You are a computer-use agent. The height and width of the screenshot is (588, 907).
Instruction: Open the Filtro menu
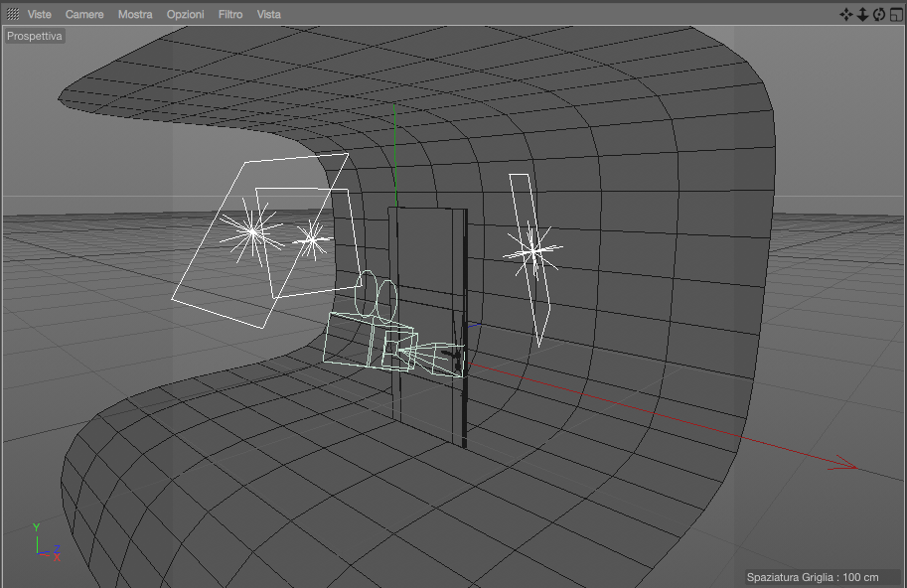click(230, 15)
